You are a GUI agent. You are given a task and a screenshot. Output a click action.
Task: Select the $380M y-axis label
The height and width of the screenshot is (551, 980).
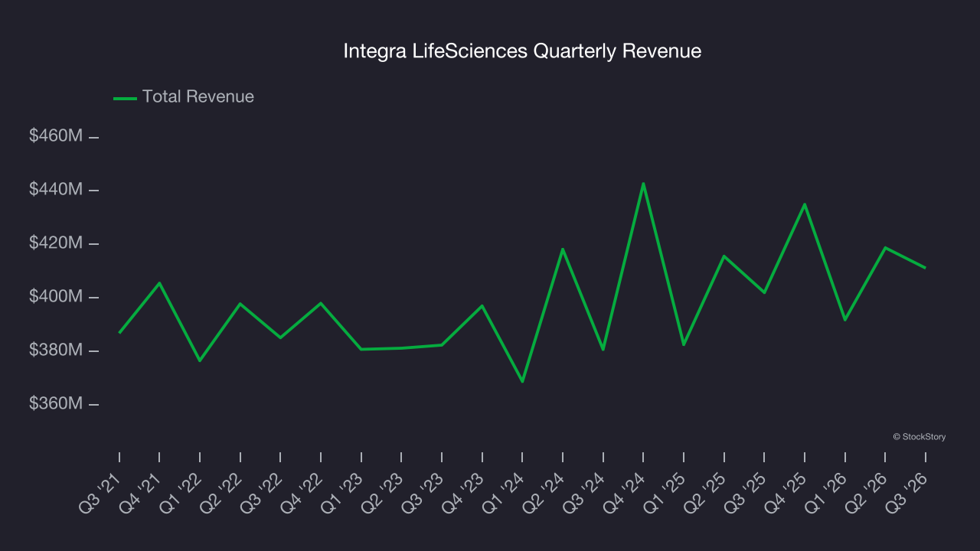(56, 350)
